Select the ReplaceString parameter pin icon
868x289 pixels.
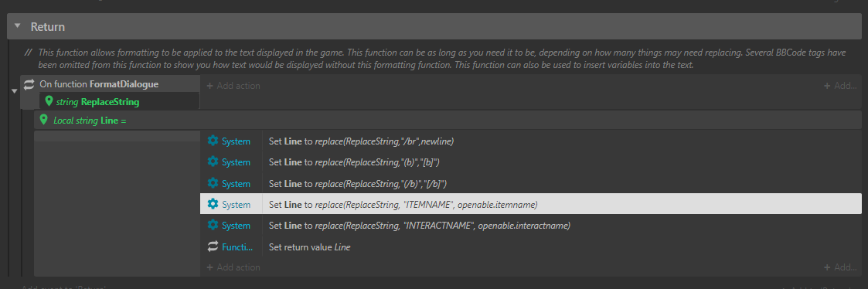[49, 101]
